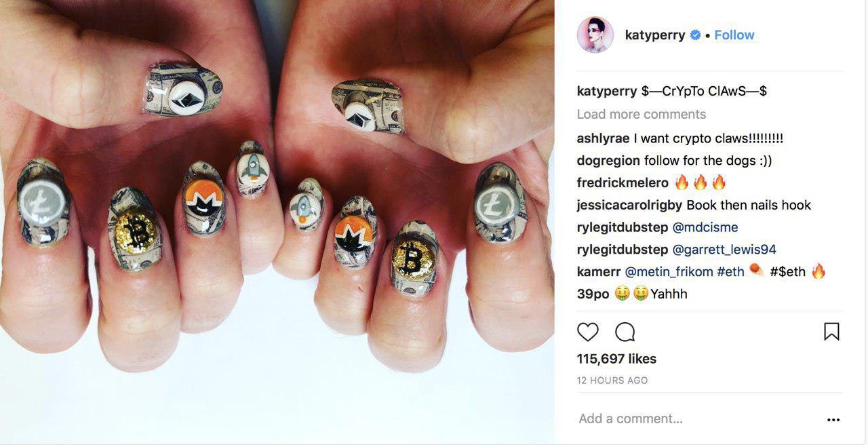Open the @metin_frikom mention
Image resolution: width=868 pixels, height=445 pixels.
(x=669, y=272)
